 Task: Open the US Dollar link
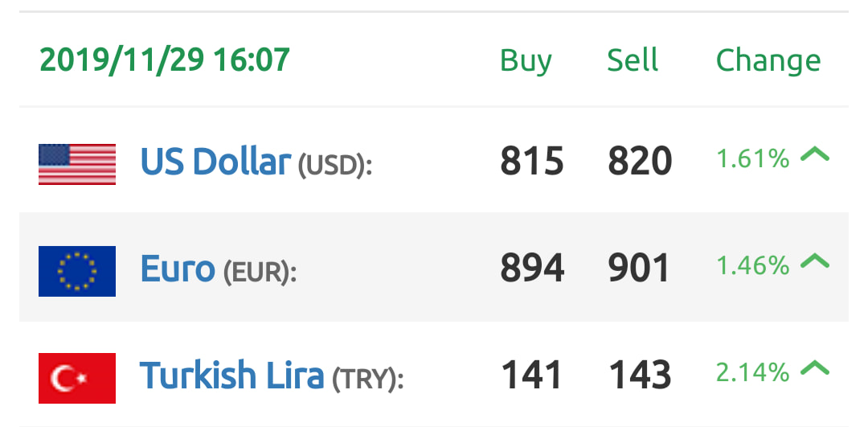pyautogui.click(x=216, y=161)
